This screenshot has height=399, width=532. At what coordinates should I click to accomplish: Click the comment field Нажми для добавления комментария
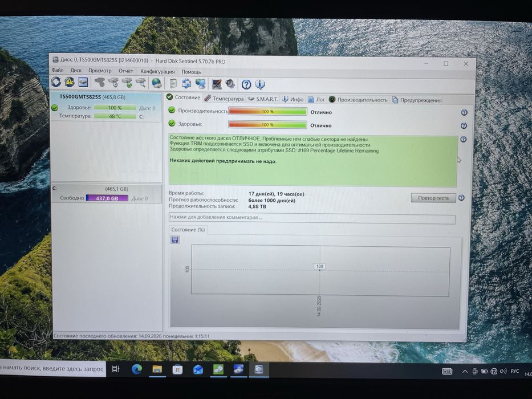pyautogui.click(x=312, y=218)
